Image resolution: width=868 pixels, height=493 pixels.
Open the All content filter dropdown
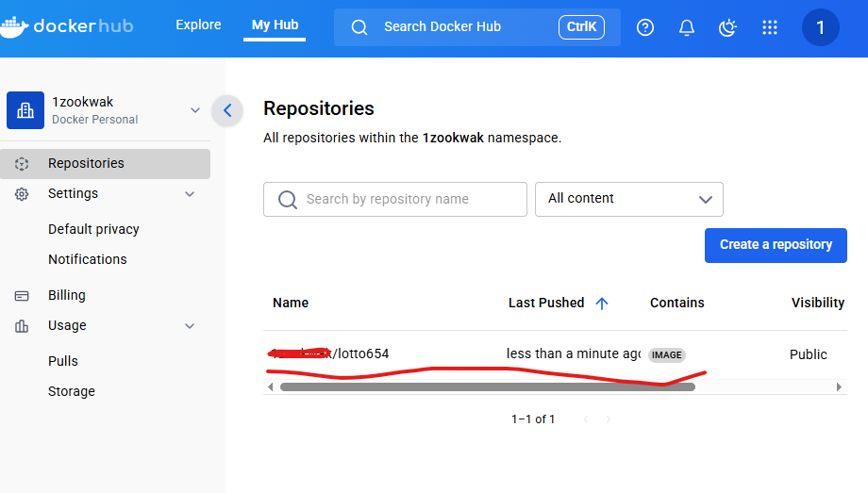(x=629, y=199)
